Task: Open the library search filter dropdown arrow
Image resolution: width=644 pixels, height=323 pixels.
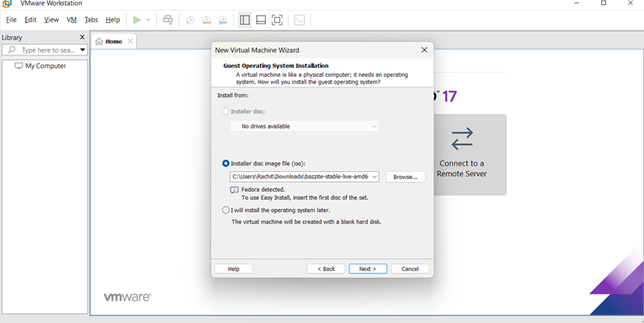Action: click(x=83, y=50)
